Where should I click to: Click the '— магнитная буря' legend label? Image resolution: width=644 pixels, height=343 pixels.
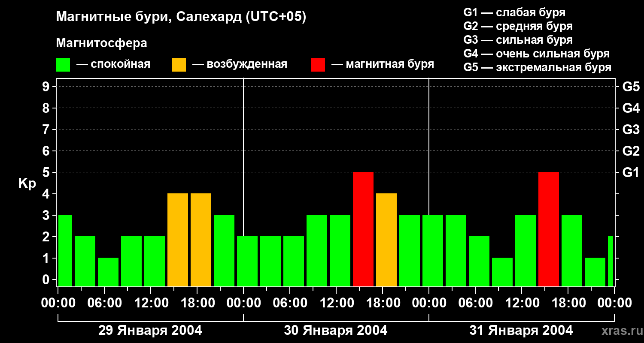383,65
